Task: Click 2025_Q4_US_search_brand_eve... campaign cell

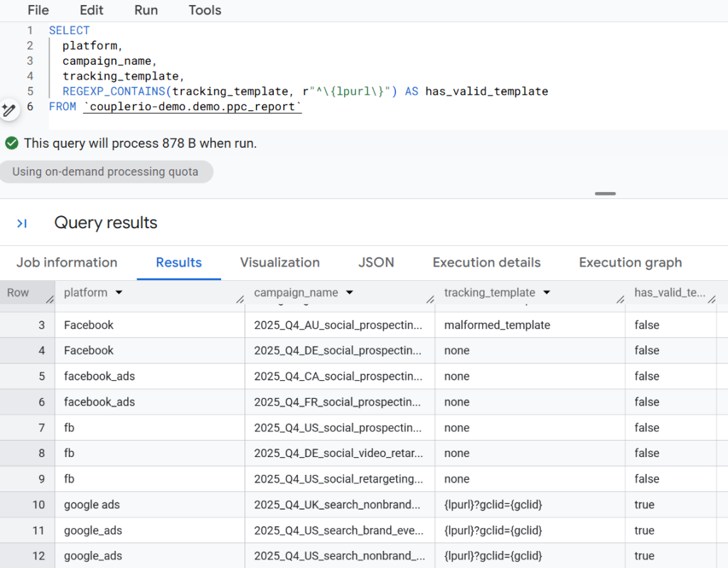Action: click(338, 531)
